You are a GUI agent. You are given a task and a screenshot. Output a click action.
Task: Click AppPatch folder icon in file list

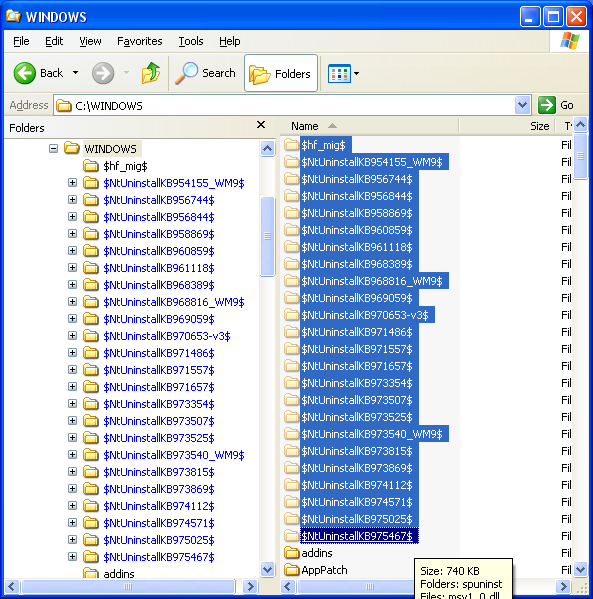coord(292,570)
